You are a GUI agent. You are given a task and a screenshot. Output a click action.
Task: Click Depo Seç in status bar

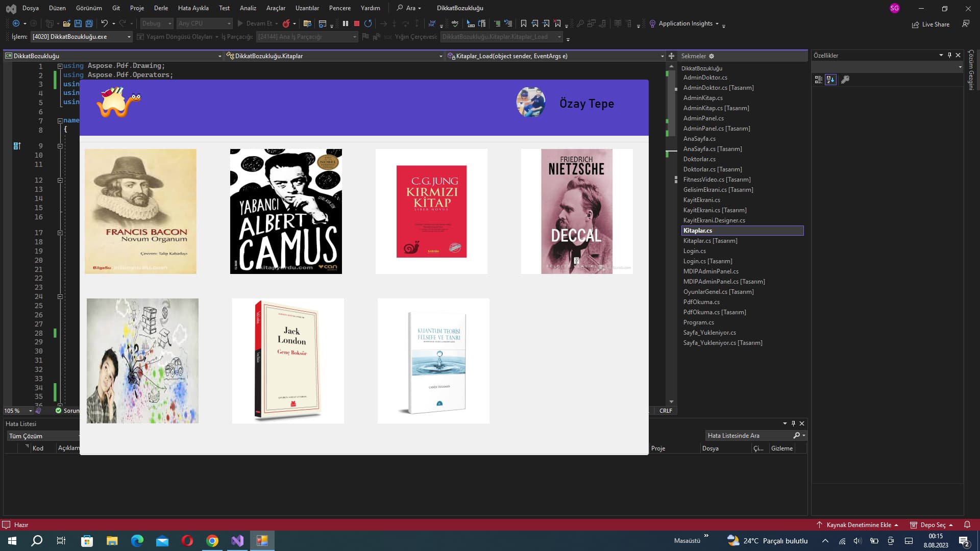tap(932, 525)
